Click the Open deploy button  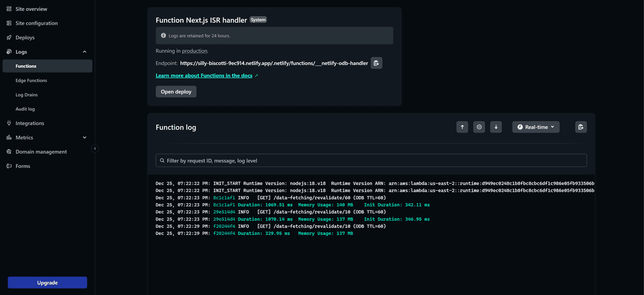(176, 92)
